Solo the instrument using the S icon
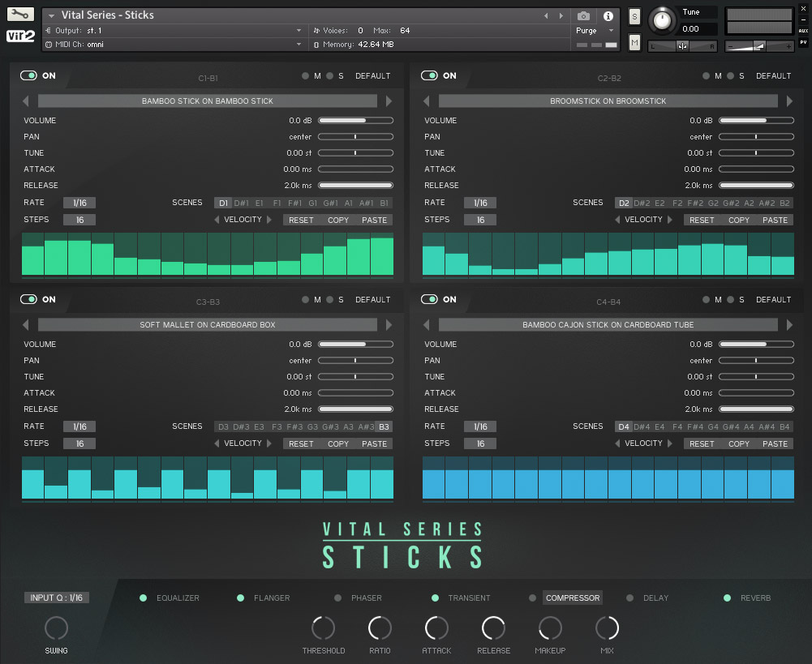The image size is (812, 664). (634, 16)
